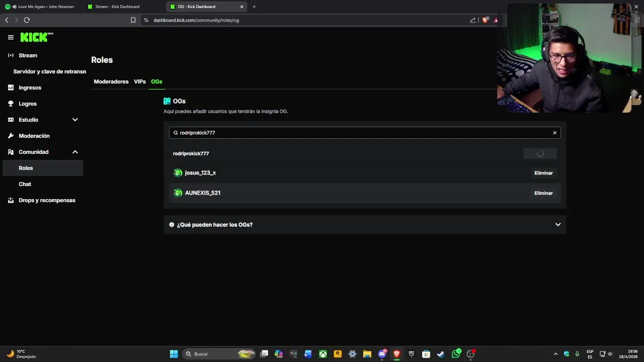Open Rockstar Games Launcher from taskbar

(338, 354)
